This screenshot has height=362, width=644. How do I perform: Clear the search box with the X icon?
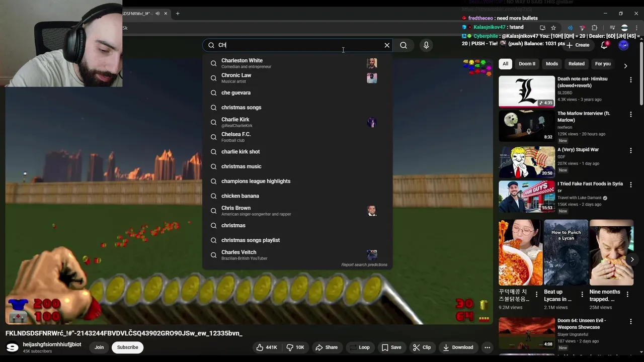(387, 45)
